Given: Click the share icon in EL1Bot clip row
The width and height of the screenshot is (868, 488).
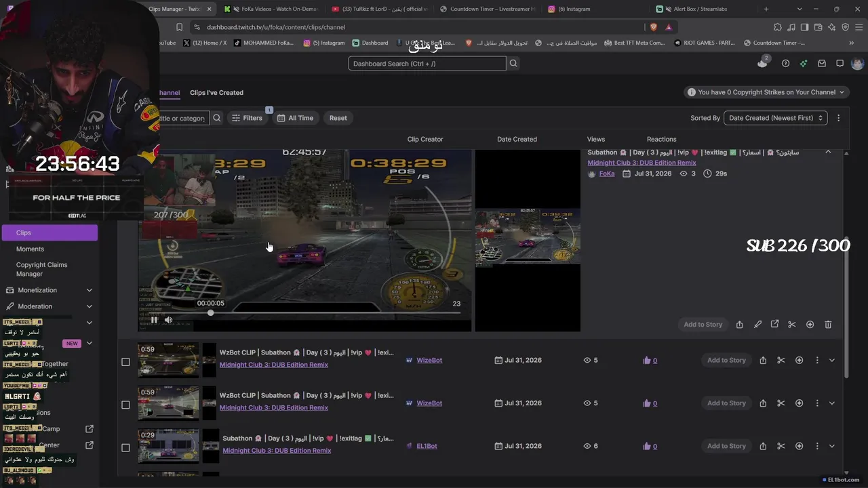Looking at the screenshot, I should (x=763, y=446).
